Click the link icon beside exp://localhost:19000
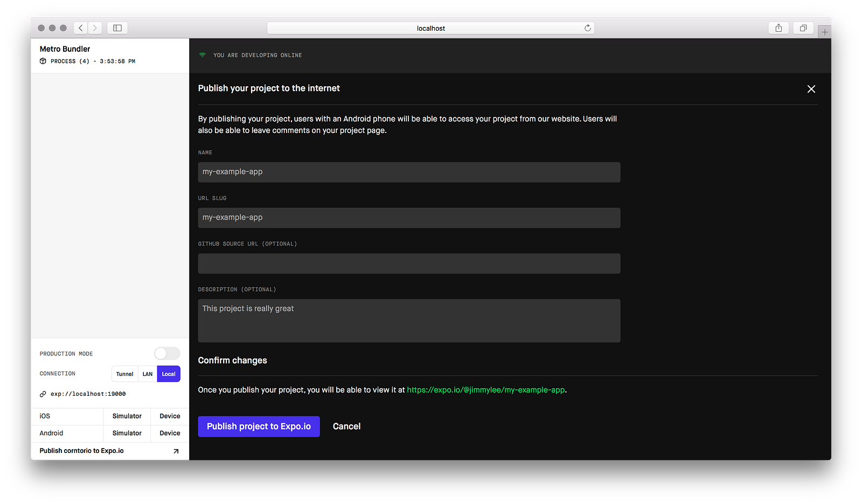This screenshot has height=504, width=862. tap(43, 394)
